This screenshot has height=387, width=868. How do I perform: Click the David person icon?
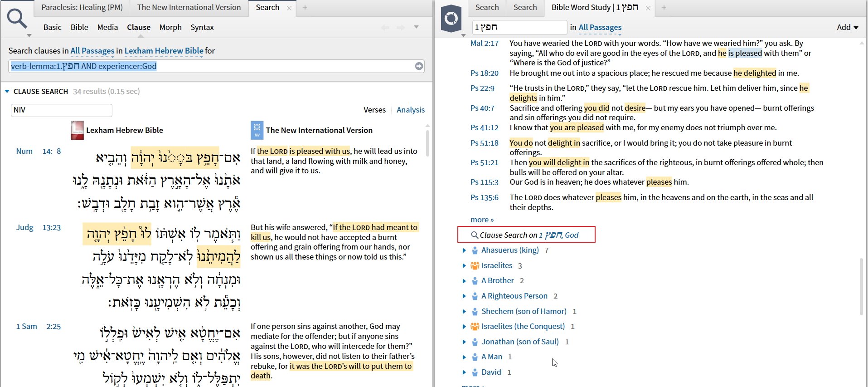pyautogui.click(x=475, y=372)
